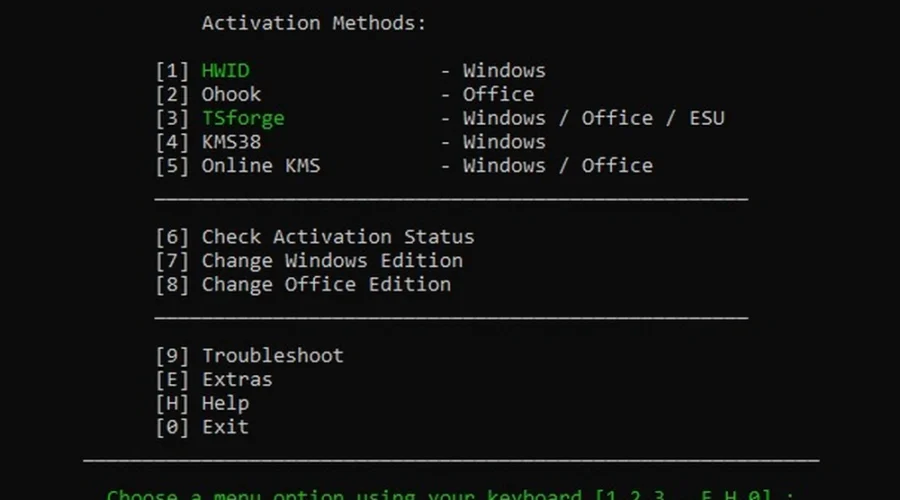Pick the green TSforge option
900x500 pixels.
[243, 119]
